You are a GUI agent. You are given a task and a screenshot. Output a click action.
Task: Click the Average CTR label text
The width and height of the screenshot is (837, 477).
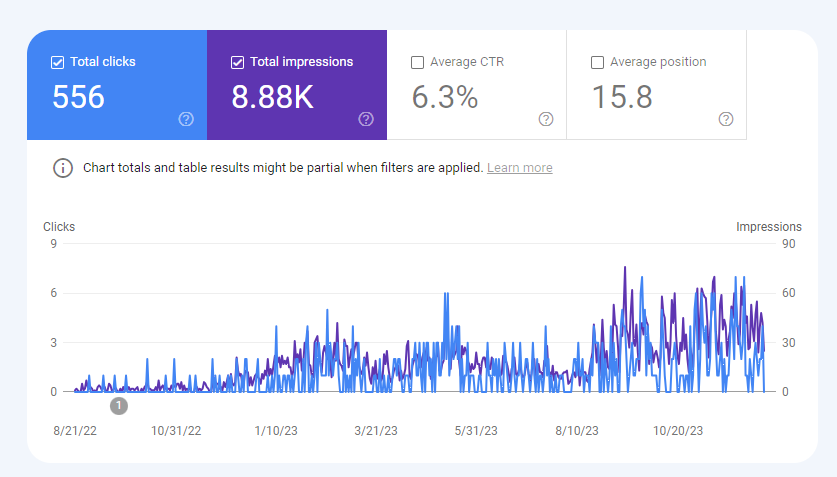pyautogui.click(x=467, y=62)
